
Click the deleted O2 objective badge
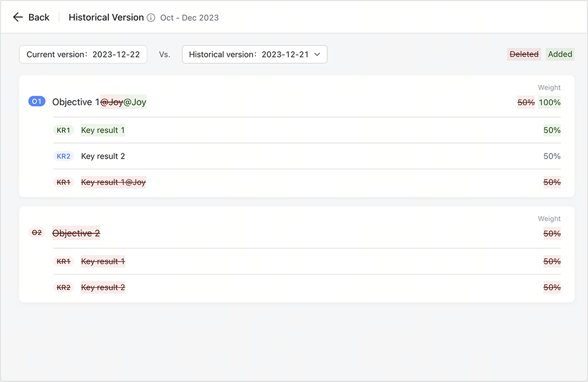tap(37, 233)
